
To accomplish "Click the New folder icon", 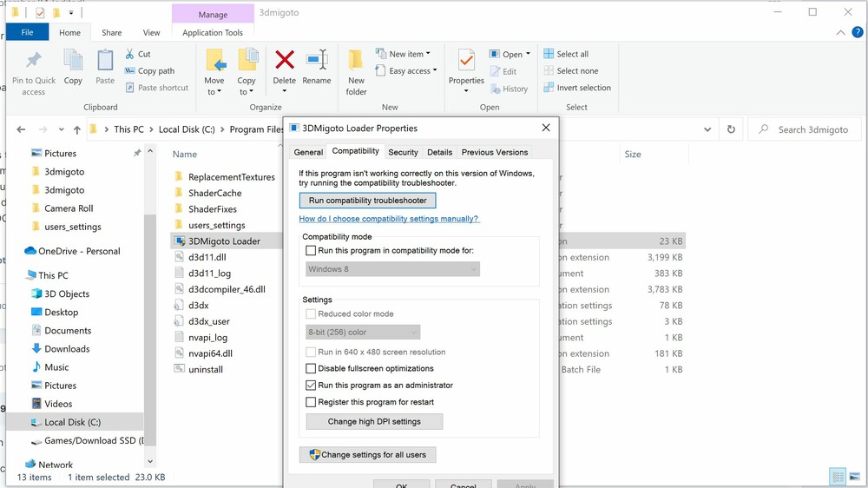I will pos(355,61).
